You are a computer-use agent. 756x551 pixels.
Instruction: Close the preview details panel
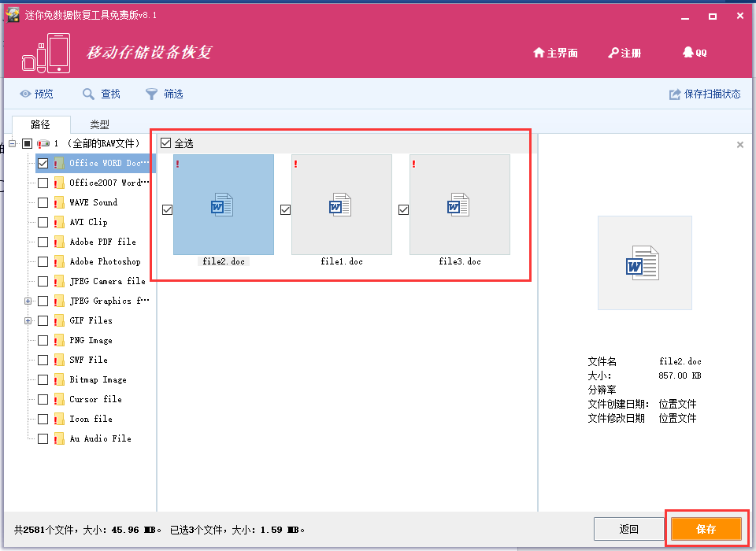tap(740, 145)
